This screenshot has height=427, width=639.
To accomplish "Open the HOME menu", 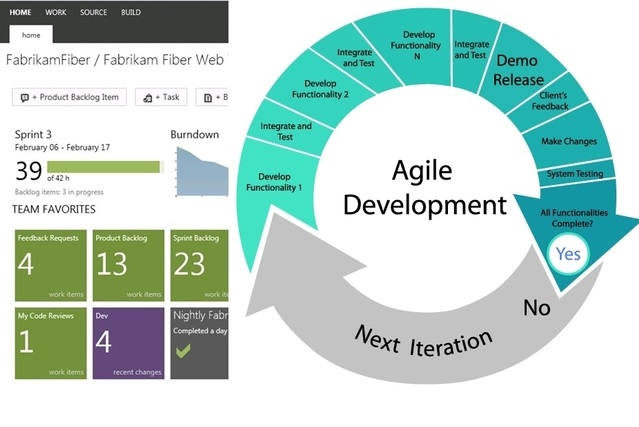I will tap(20, 12).
